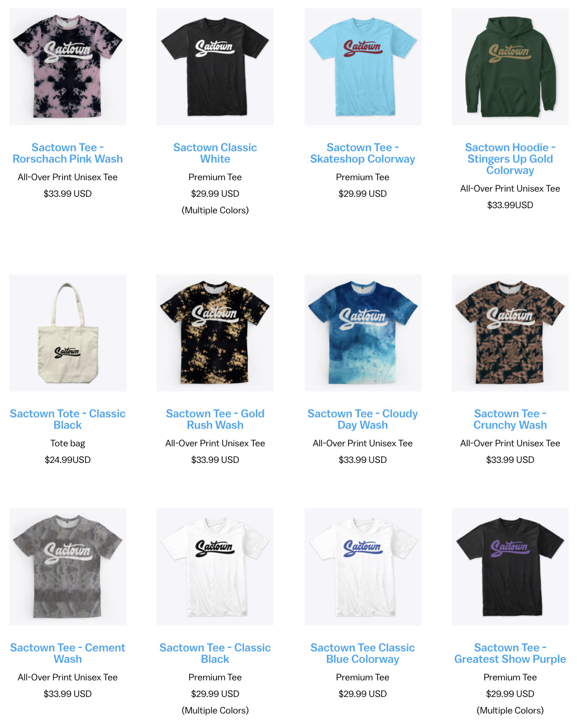The width and height of the screenshot is (577, 728).
Task: Select the Gold Rush Wash tee image
Action: point(215,333)
